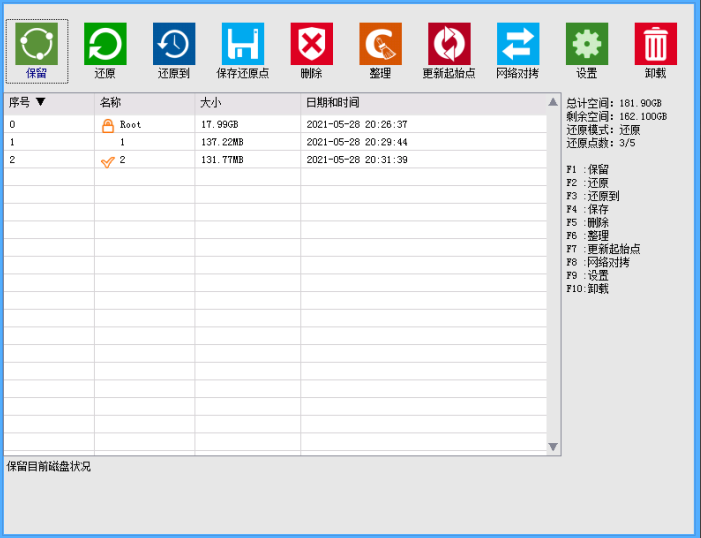Image resolution: width=701 pixels, height=538 pixels.
Task: Click the scrollbar up arrow in the list
Action: click(x=553, y=102)
